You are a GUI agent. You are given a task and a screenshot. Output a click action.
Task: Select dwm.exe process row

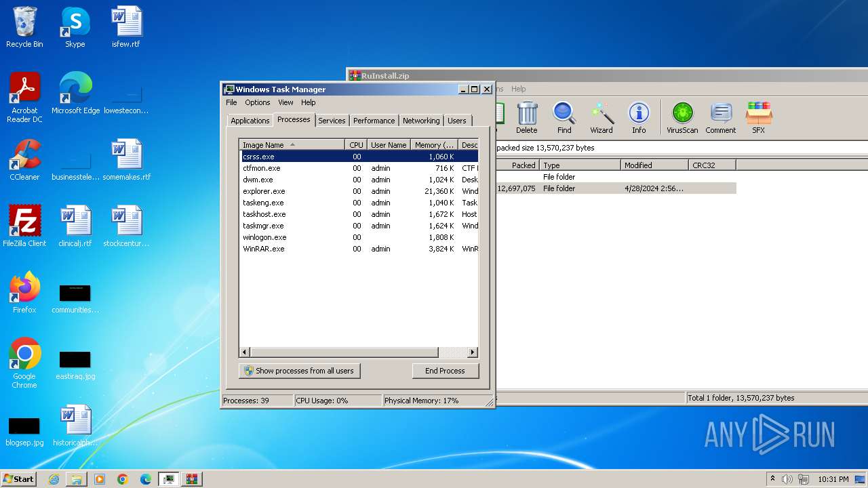[359, 180]
